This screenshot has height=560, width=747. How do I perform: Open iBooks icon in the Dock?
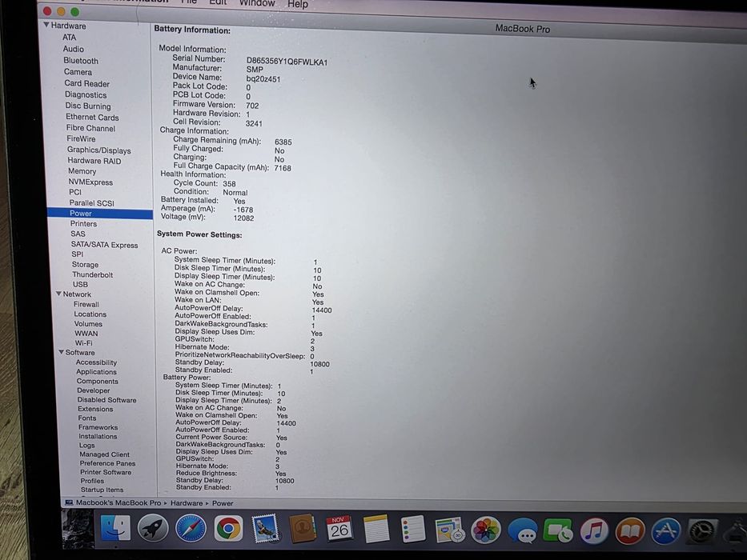click(630, 531)
